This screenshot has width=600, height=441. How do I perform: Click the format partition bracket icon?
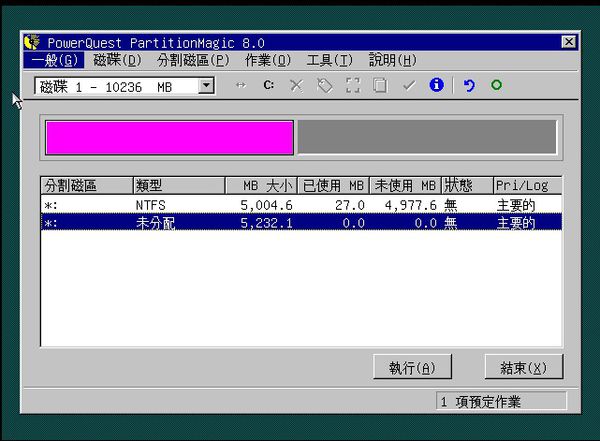[352, 85]
